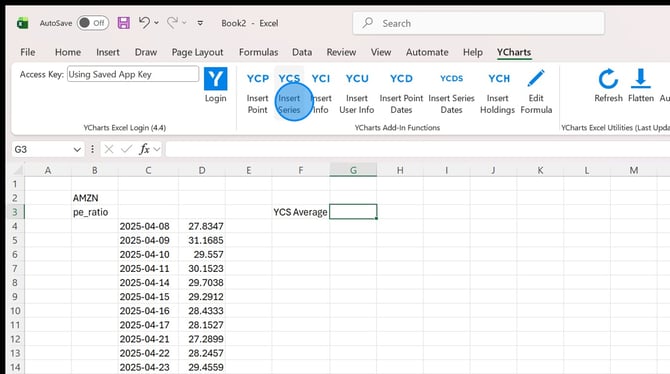
Task: Click value cell 31.1685
Action: [x=202, y=240]
